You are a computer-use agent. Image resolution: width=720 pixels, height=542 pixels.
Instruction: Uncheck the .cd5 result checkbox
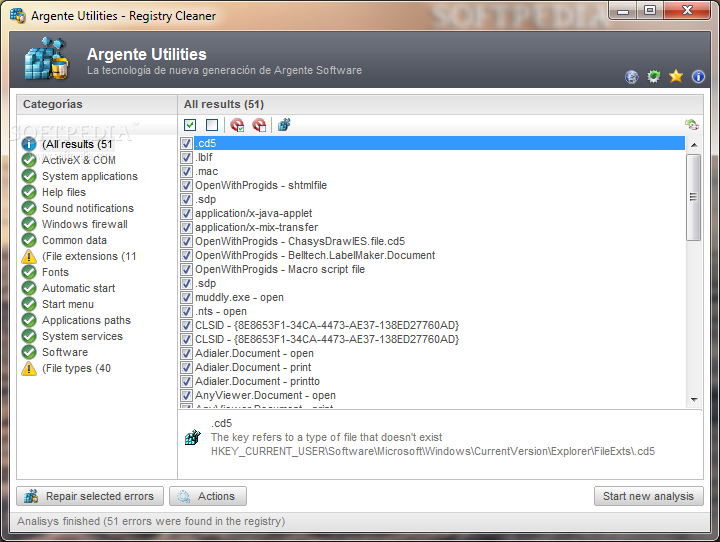tap(186, 143)
